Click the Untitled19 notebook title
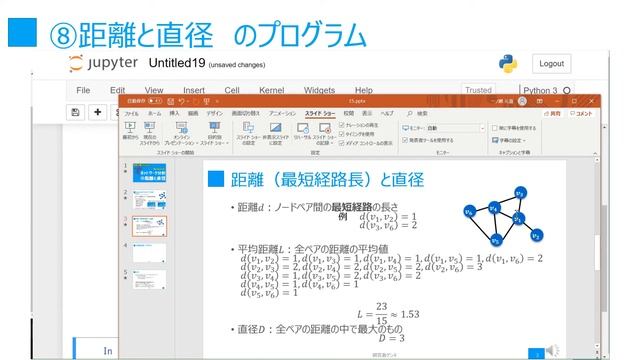The width and height of the screenshot is (640, 360). (x=177, y=63)
